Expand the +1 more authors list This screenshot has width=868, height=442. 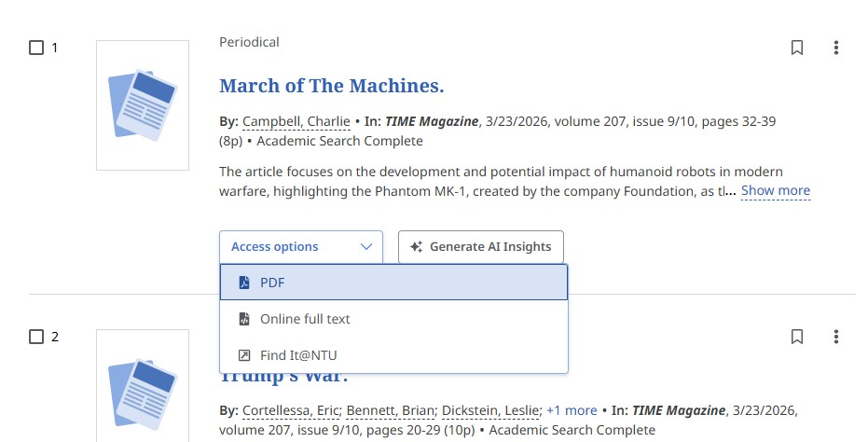(x=572, y=410)
